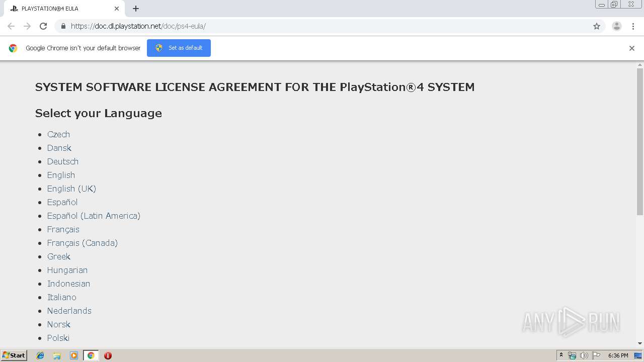The height and width of the screenshot is (362, 644).
Task: Bookmark this page with the star icon
Action: coord(597,26)
